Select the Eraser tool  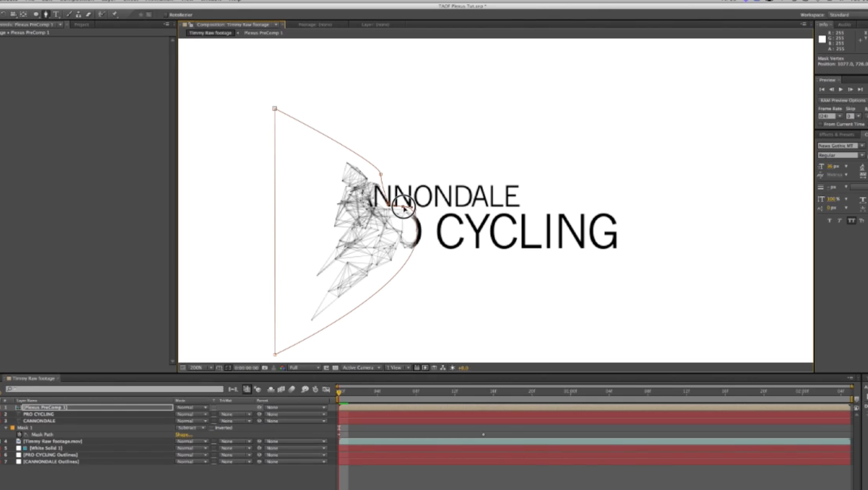point(89,15)
